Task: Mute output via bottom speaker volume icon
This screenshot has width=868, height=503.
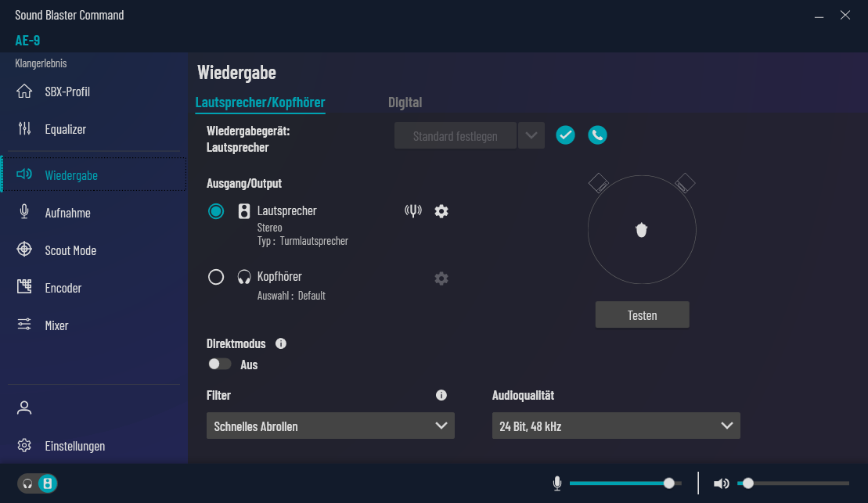Action: pos(722,483)
